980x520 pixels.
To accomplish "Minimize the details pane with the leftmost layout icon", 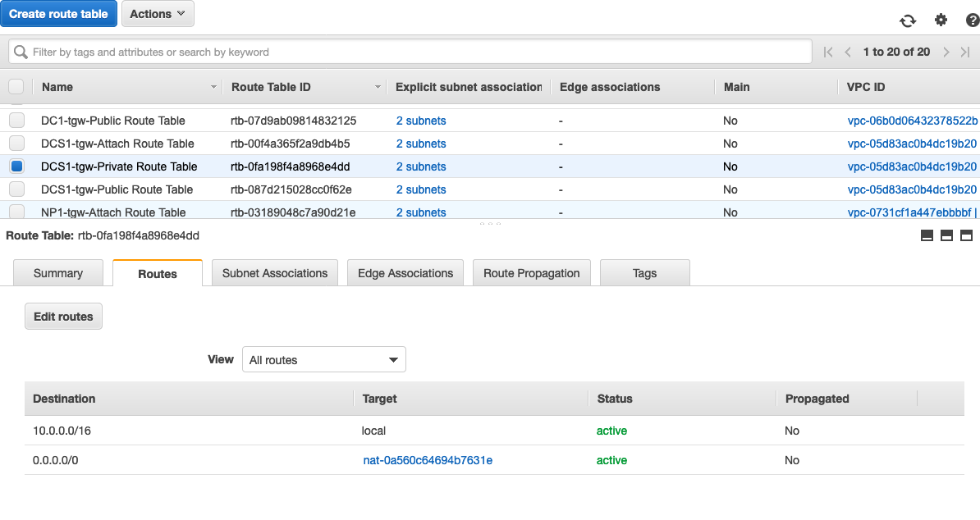I will (x=927, y=236).
